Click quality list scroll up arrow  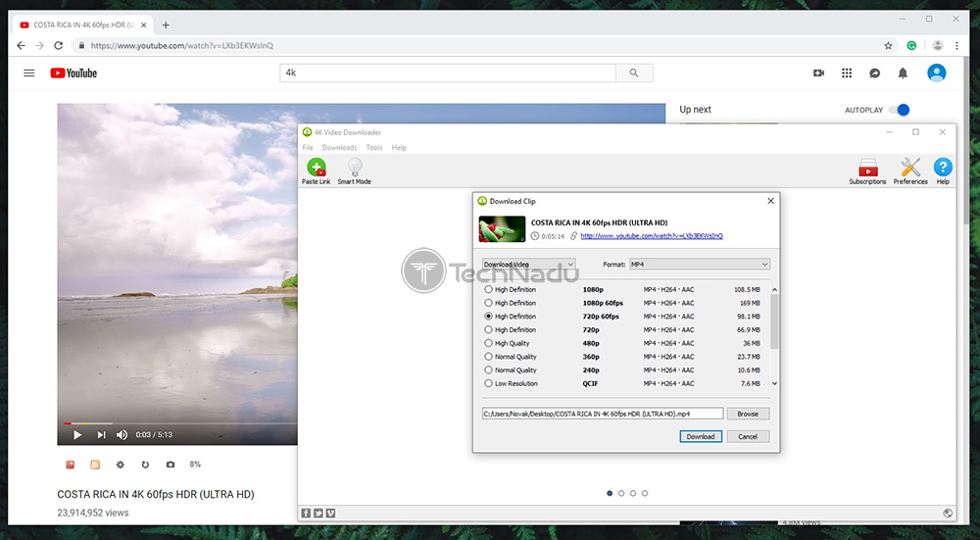point(774,289)
